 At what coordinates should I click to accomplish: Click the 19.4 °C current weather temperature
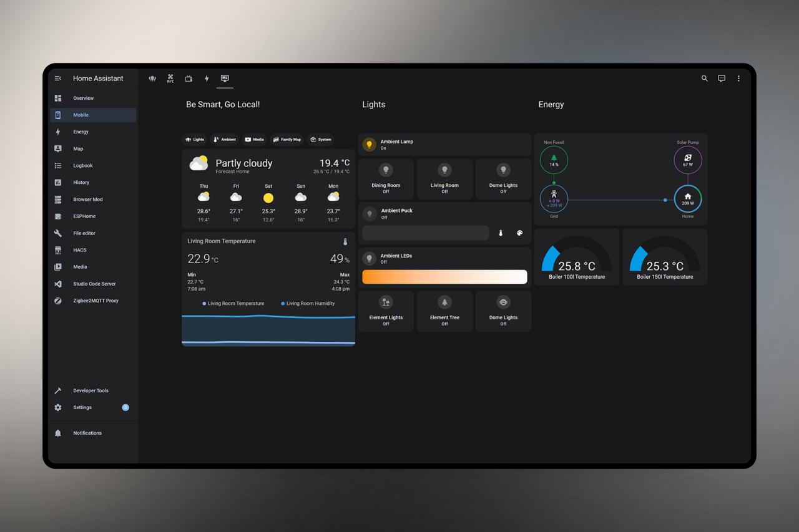(x=335, y=163)
